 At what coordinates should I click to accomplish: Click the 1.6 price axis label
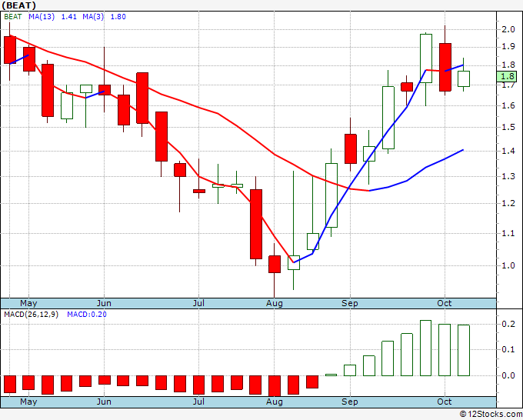tap(508, 105)
